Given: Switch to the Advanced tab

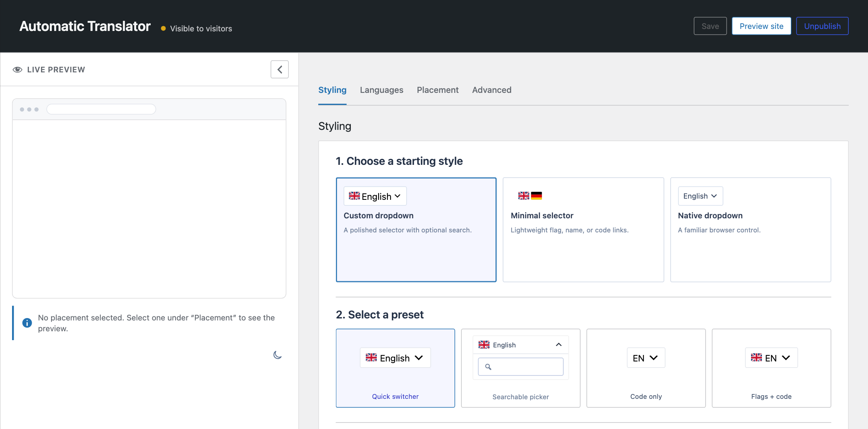Looking at the screenshot, I should (492, 90).
